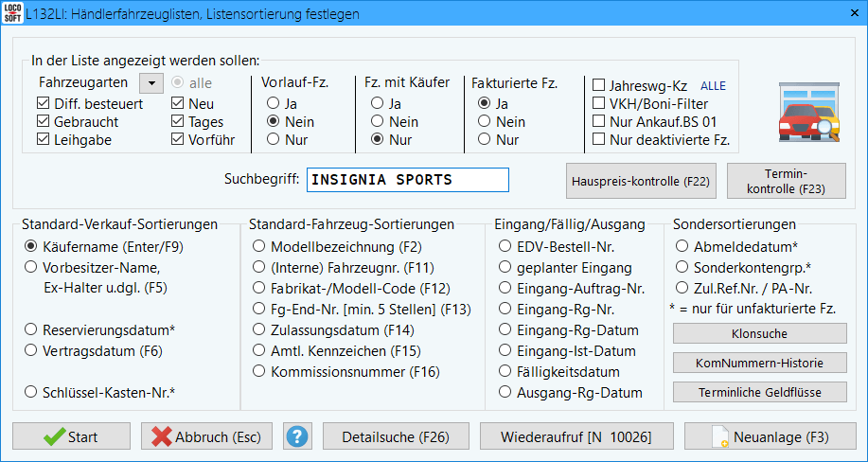Choose Nein under Fakturierte Fz.
Image resolution: width=868 pixels, height=462 pixels.
(484, 121)
